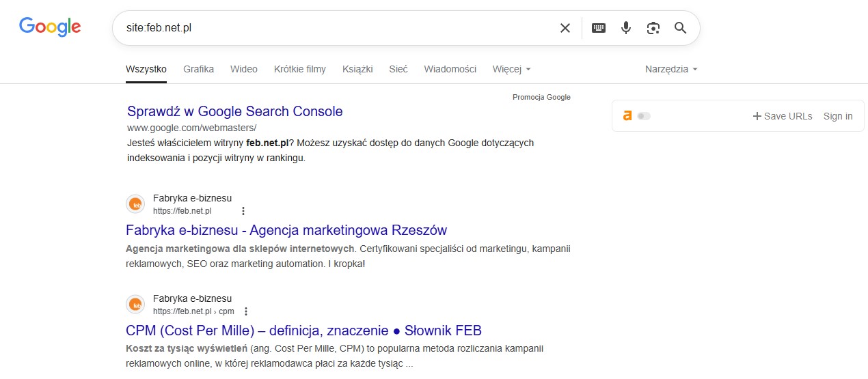Submit search with magnifying glass icon
The image size is (868, 379).
(680, 28)
